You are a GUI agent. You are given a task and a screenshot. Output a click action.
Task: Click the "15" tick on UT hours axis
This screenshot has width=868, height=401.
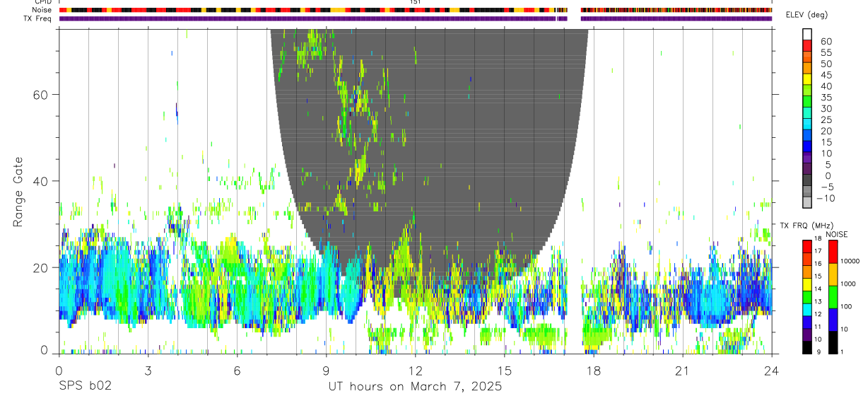[x=504, y=371]
